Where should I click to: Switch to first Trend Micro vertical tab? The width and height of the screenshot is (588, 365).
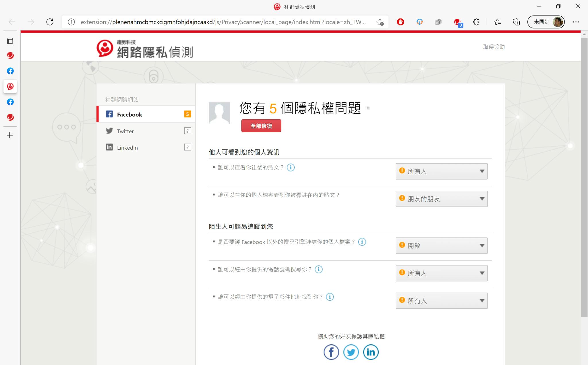click(x=10, y=55)
